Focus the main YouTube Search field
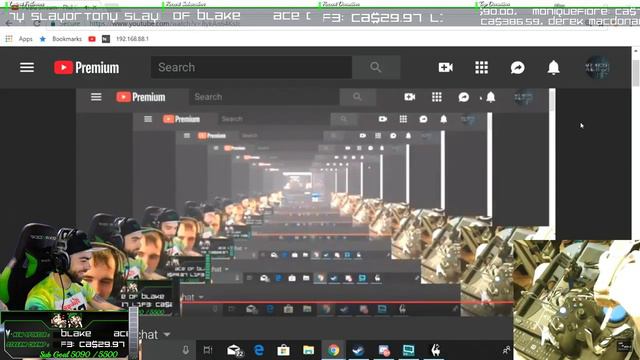 pyautogui.click(x=251, y=67)
